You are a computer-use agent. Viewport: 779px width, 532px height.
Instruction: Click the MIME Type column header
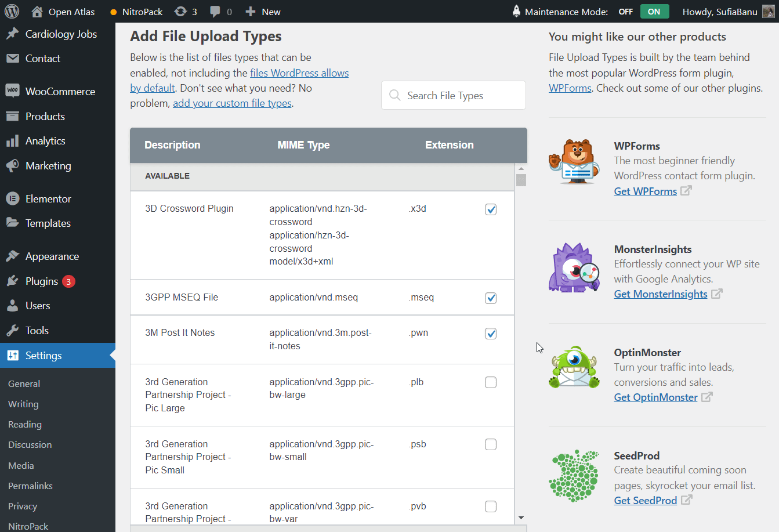303,145
